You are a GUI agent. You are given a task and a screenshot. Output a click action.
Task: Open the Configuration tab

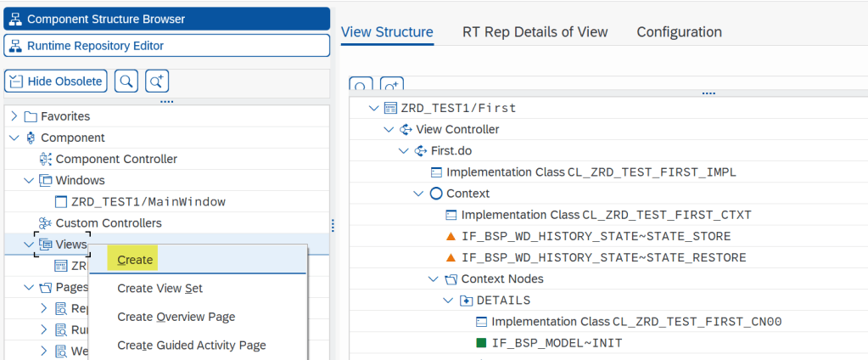pyautogui.click(x=679, y=32)
